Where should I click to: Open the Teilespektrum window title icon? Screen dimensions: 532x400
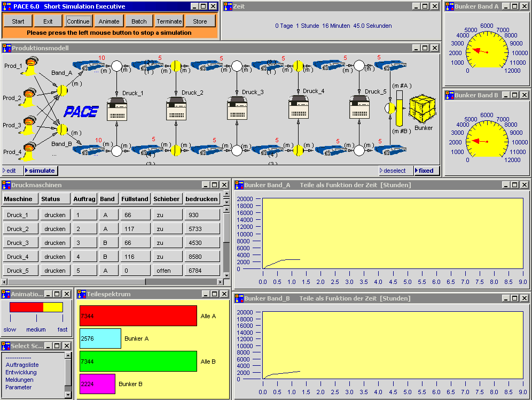pos(81,294)
